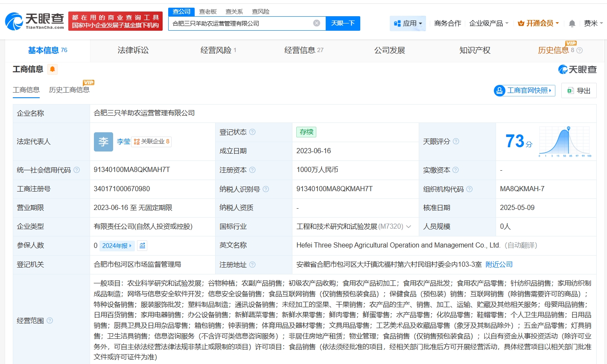
Task: Click the help icon next to 组织机构代码
Action: 470,189
